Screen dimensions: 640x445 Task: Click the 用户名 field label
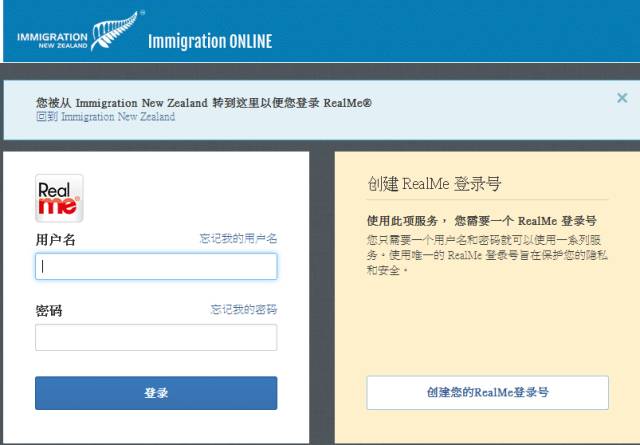click(x=56, y=240)
